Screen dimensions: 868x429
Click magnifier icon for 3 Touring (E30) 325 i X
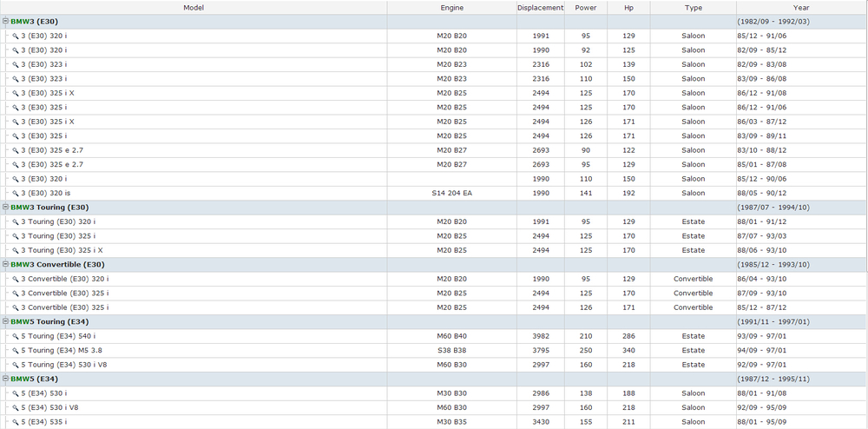coord(16,251)
